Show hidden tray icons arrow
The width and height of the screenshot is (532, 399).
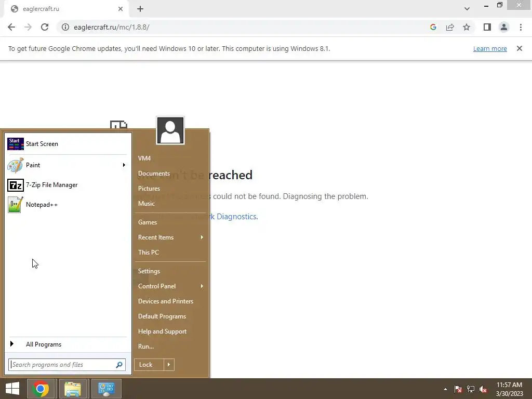pyautogui.click(x=445, y=389)
